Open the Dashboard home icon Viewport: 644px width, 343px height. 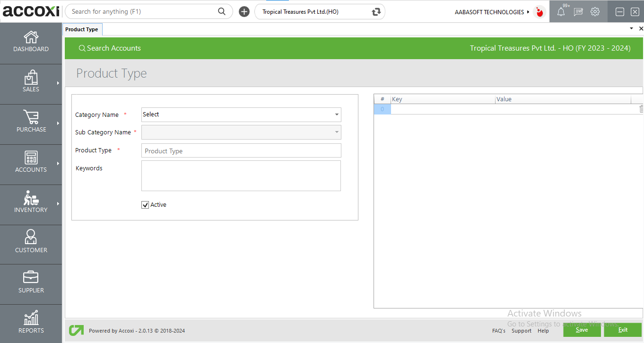(31, 37)
